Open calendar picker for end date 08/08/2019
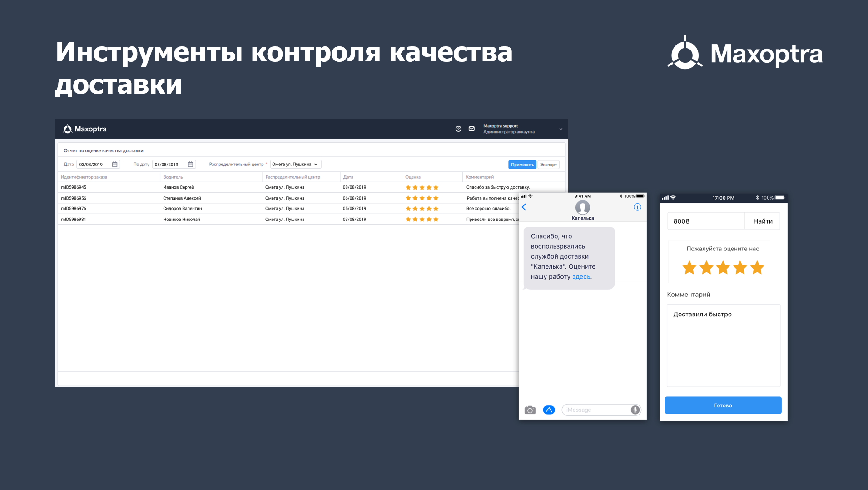The width and height of the screenshot is (868, 490). point(190,165)
